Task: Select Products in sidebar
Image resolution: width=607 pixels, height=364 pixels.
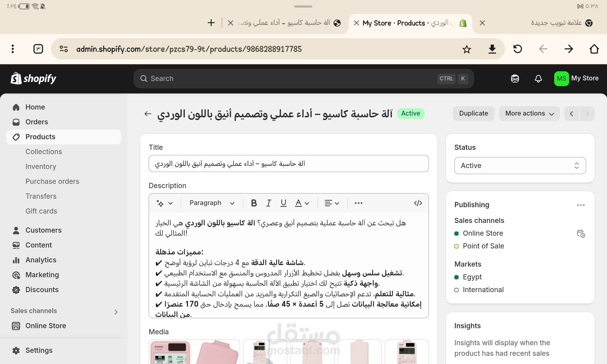Action: [64, 137]
